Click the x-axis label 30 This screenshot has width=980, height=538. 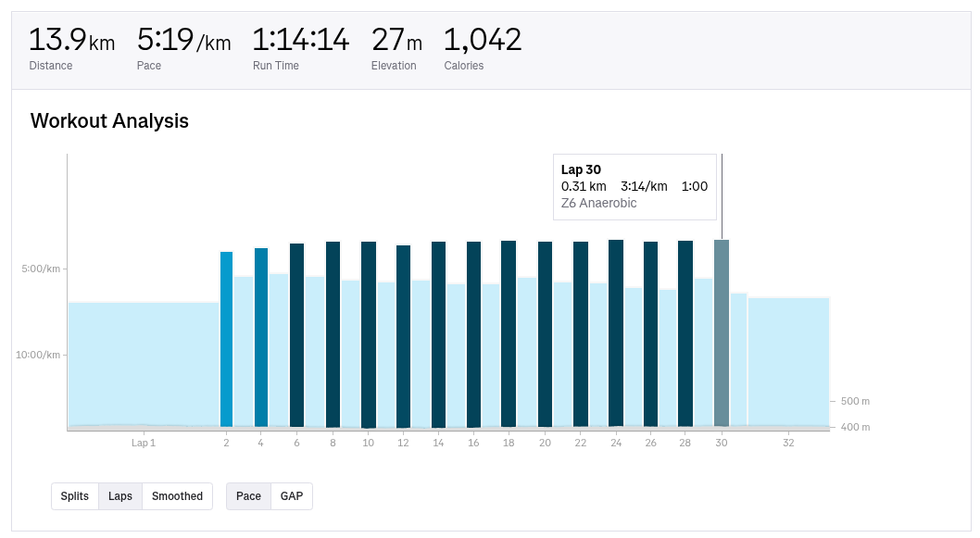pyautogui.click(x=722, y=443)
